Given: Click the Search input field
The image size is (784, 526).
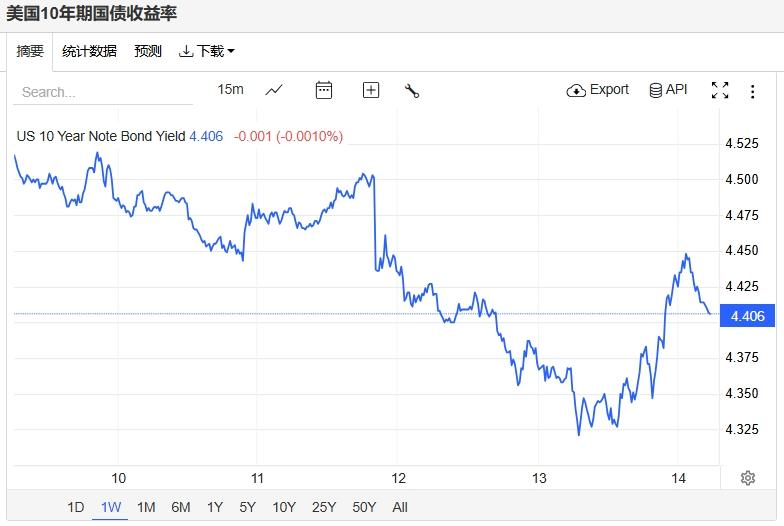Looking at the screenshot, I should [103, 92].
